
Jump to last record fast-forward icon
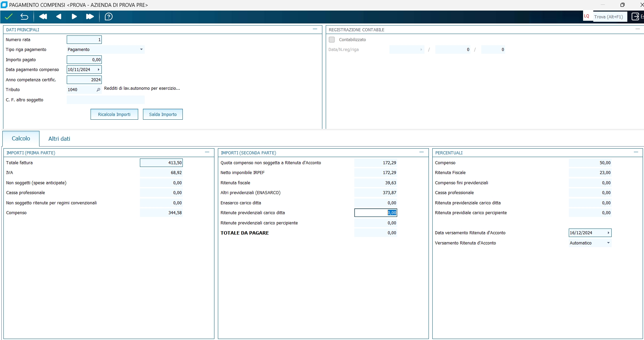(x=90, y=17)
